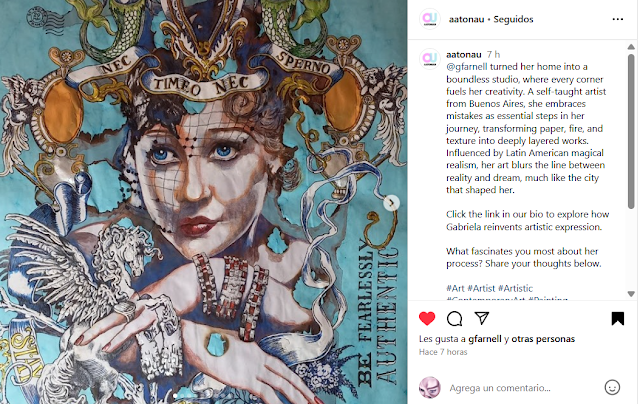Open your profile avatar near comment box
This screenshot has height=404, width=640.
[x=430, y=387]
